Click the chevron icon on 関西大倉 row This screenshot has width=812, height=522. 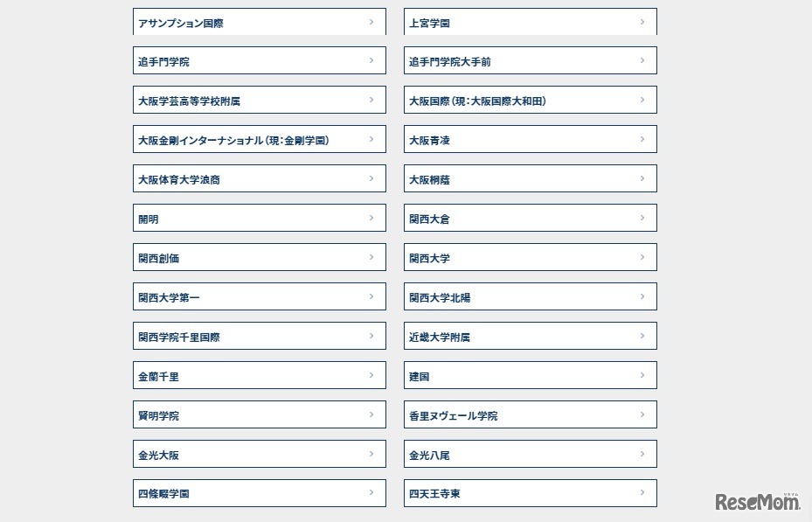[x=642, y=218]
